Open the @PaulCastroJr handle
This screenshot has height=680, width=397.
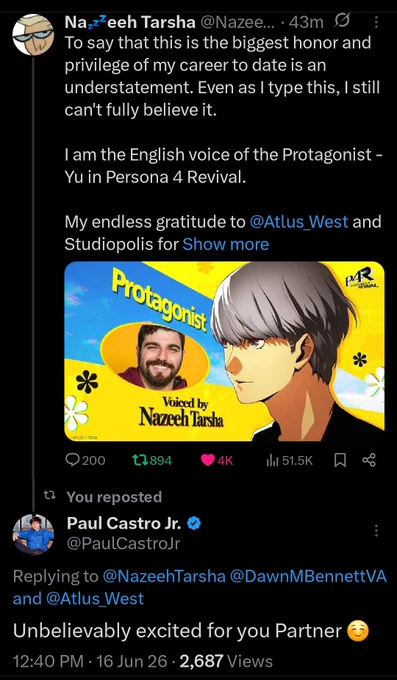tap(123, 543)
